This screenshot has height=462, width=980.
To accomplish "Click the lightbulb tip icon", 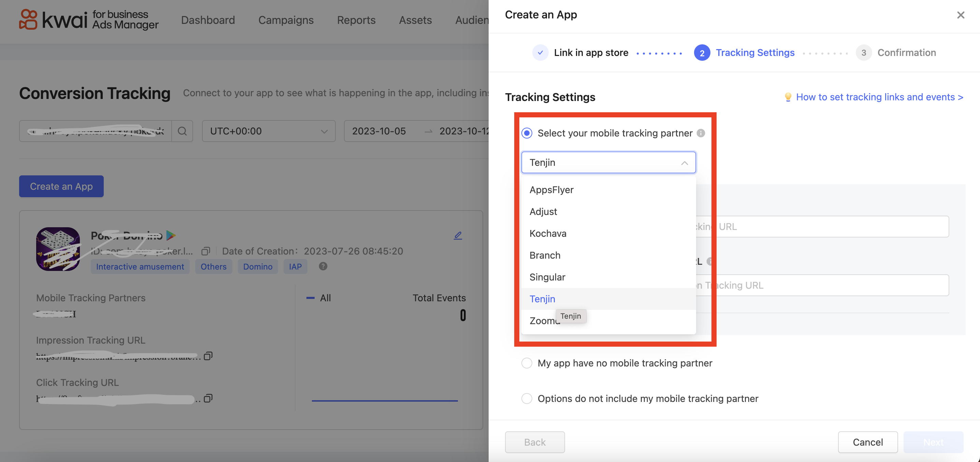I will pos(788,97).
